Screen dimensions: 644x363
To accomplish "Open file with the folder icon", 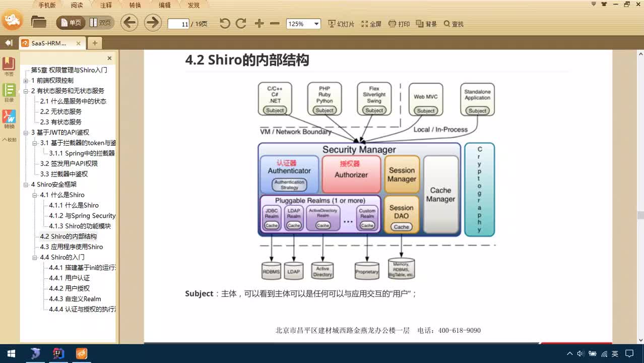I will (39, 22).
